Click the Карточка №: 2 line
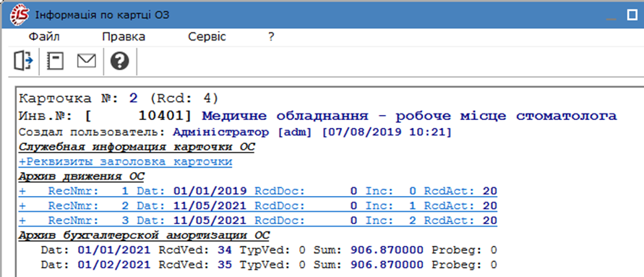Screen dimensions: 644x277 pyautogui.click(x=119, y=99)
